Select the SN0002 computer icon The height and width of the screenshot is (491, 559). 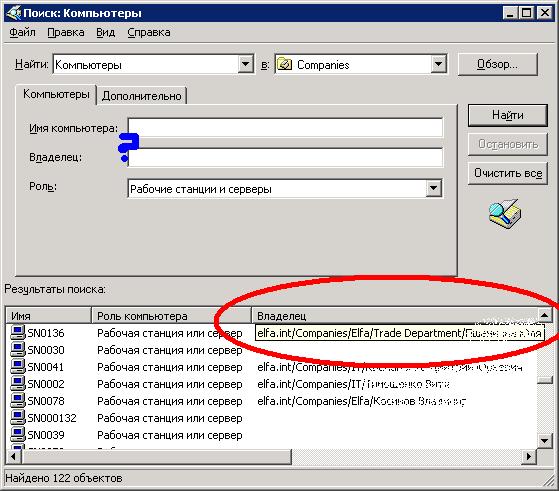click(x=17, y=384)
